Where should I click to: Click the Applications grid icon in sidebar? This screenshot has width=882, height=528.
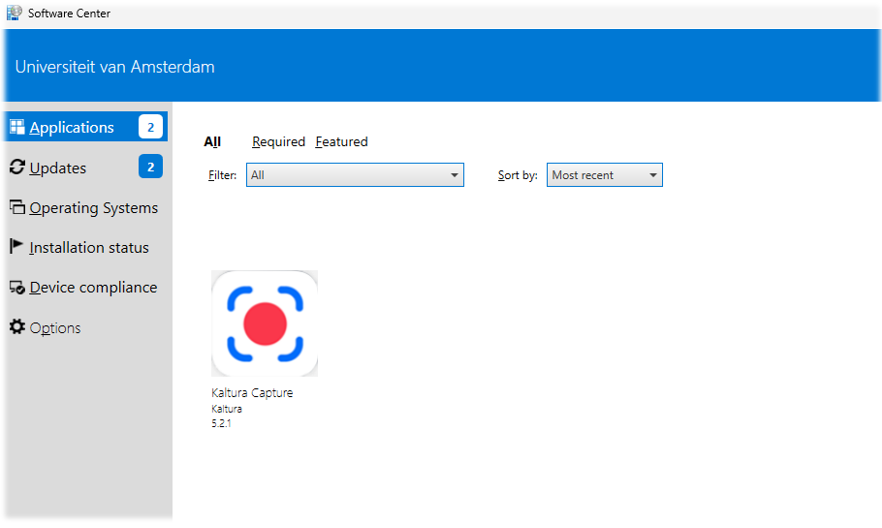click(x=17, y=127)
